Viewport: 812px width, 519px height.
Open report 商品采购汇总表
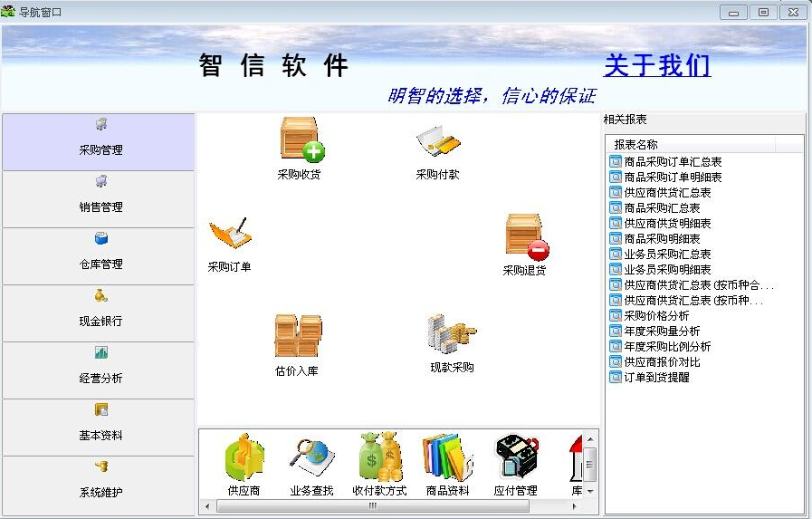click(x=662, y=208)
